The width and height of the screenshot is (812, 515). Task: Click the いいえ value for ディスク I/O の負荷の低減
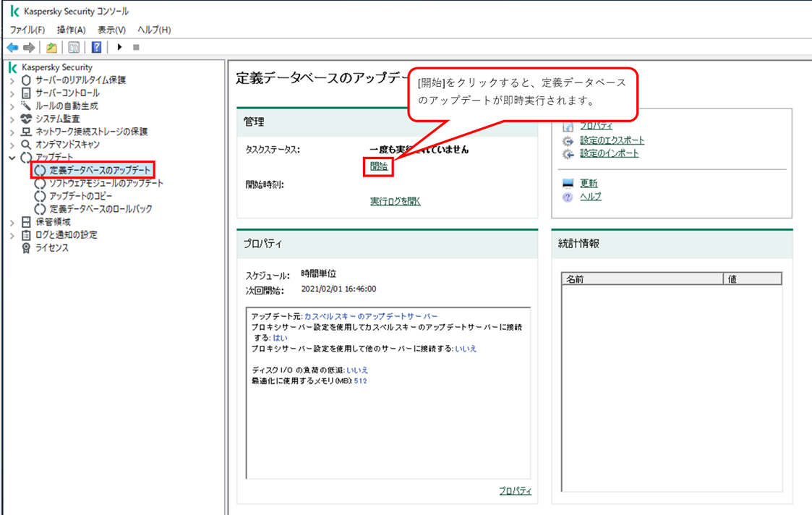click(x=357, y=370)
